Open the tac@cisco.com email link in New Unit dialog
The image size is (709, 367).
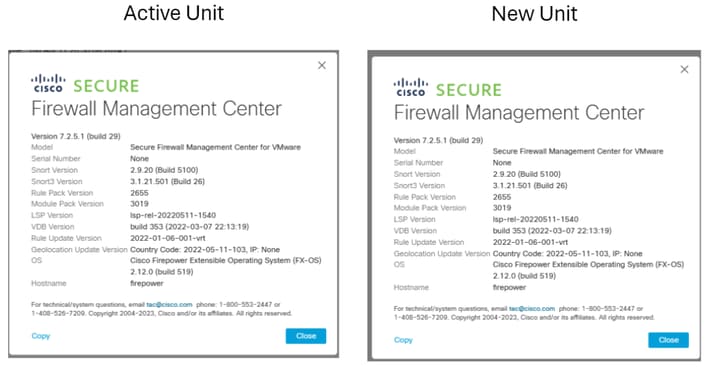[532, 309]
